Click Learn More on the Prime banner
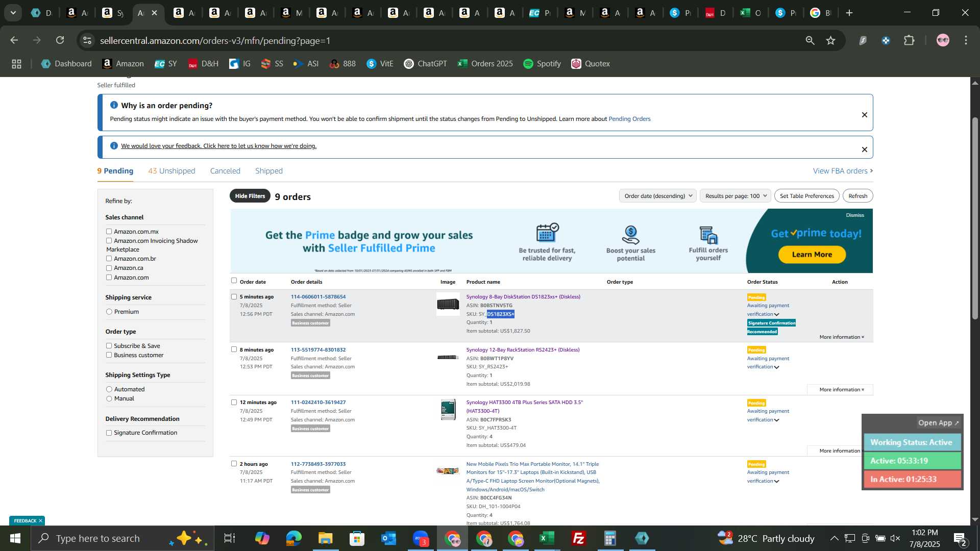Screen dimensions: 980x551 (x=812, y=255)
